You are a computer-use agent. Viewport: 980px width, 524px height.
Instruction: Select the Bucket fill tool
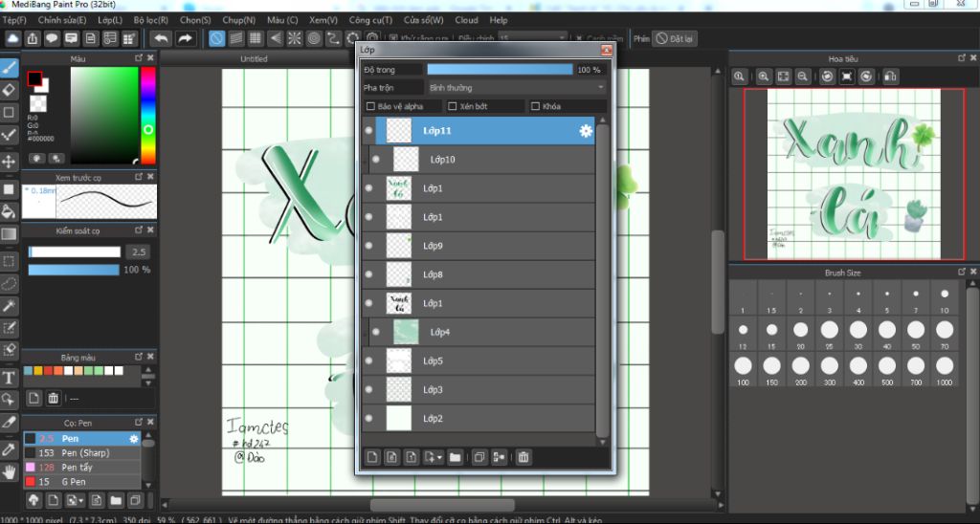pos(9,211)
